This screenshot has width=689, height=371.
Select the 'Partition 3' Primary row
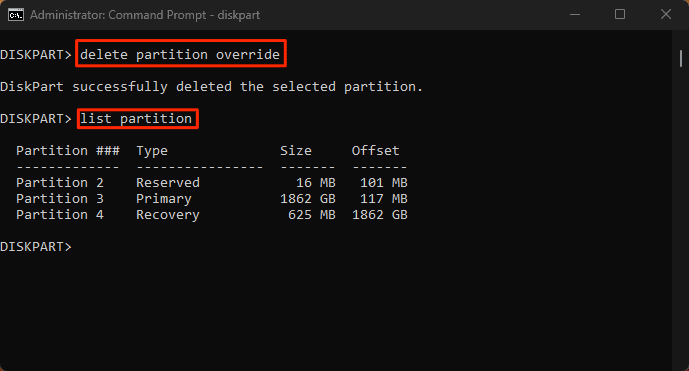[212, 199]
